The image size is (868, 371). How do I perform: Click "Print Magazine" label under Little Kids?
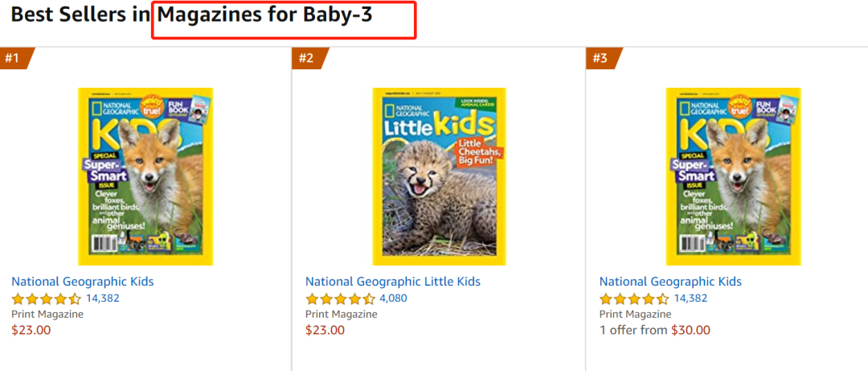pos(342,314)
